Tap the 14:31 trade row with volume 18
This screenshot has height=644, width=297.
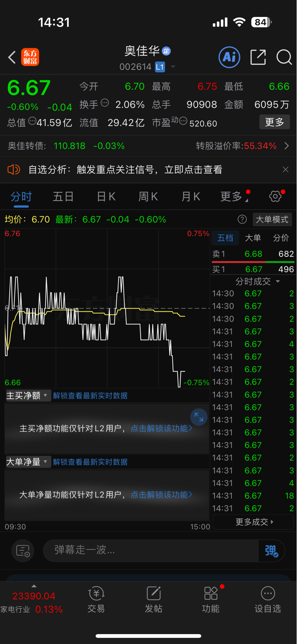[253, 496]
